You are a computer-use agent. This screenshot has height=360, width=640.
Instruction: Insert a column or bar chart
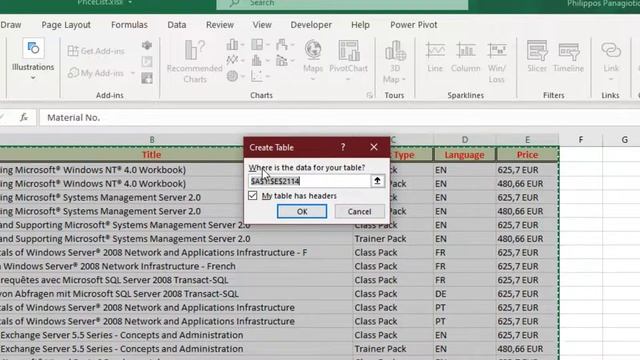[232, 44]
